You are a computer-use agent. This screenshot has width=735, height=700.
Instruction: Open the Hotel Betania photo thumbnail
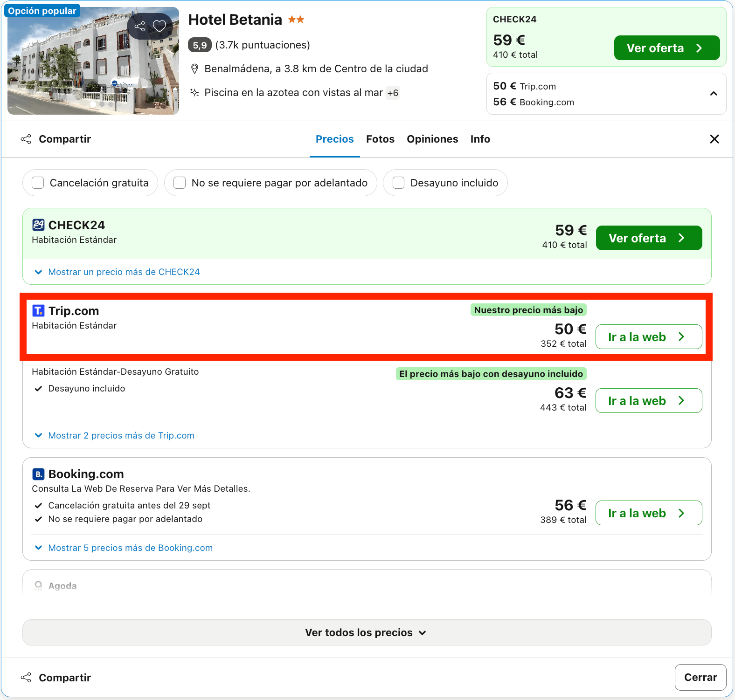pos(93,61)
